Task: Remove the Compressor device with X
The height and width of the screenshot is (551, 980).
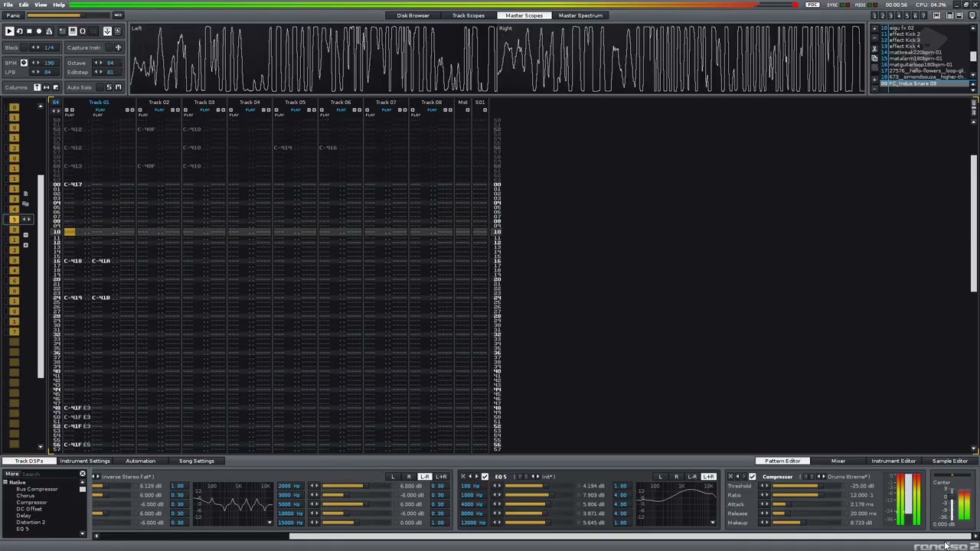Action: point(730,476)
